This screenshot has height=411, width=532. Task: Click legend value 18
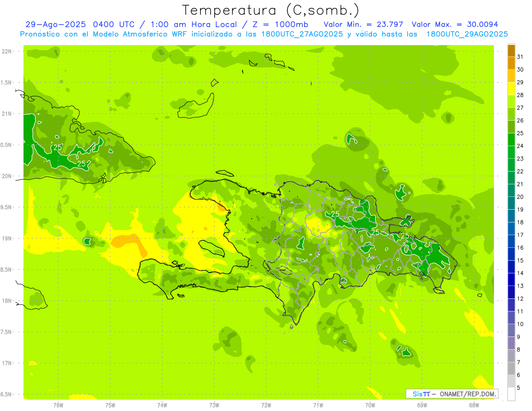(x=520, y=222)
